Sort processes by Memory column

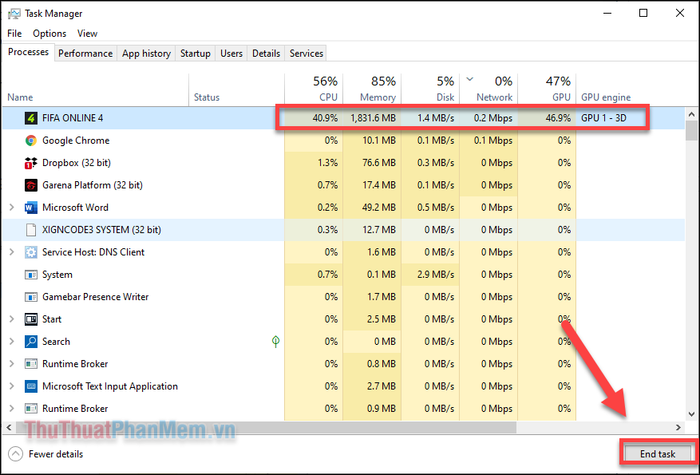pyautogui.click(x=371, y=90)
